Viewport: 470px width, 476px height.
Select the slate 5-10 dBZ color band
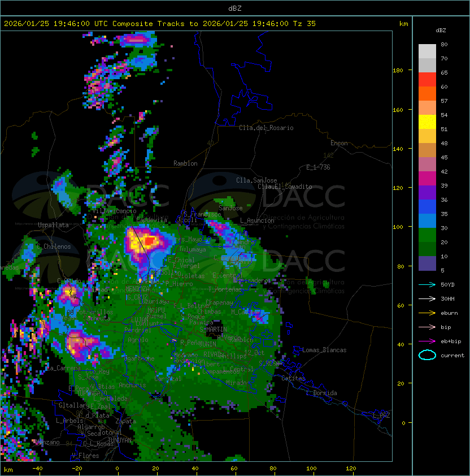coord(427,263)
